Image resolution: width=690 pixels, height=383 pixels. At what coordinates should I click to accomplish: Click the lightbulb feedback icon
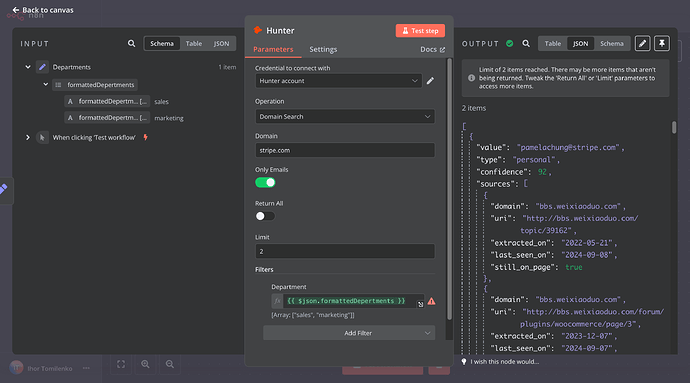point(464,361)
